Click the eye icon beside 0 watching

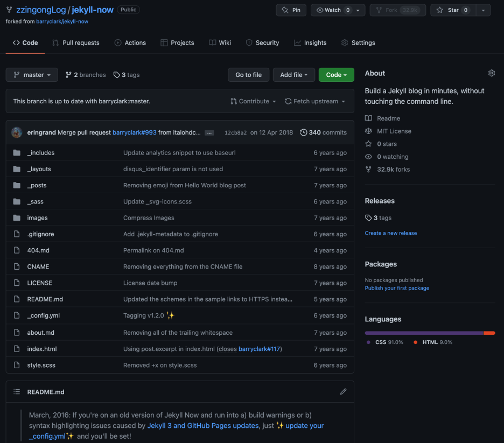click(368, 157)
